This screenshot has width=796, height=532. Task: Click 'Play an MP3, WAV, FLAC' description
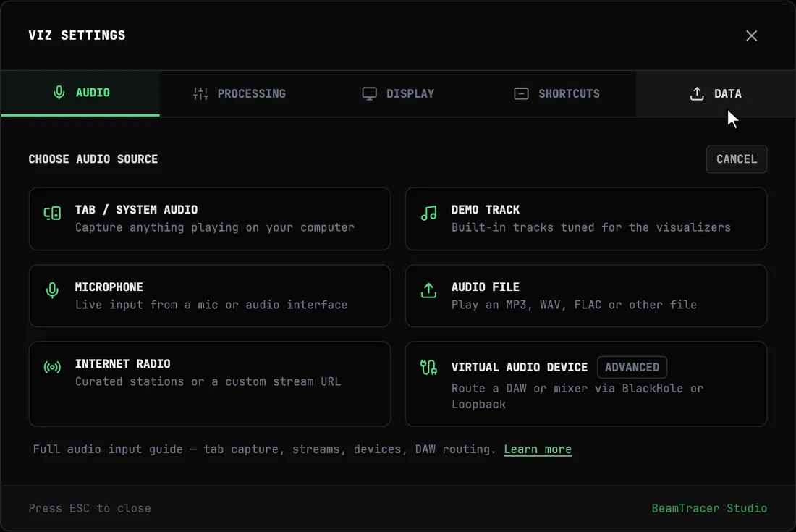click(574, 305)
